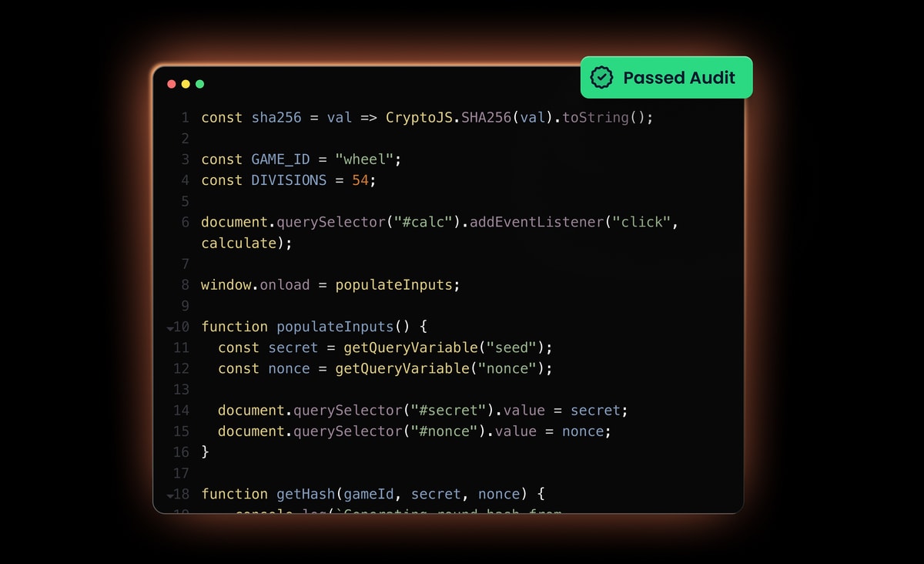Click the "seed" string on line 11
The width and height of the screenshot is (924, 564).
point(511,347)
